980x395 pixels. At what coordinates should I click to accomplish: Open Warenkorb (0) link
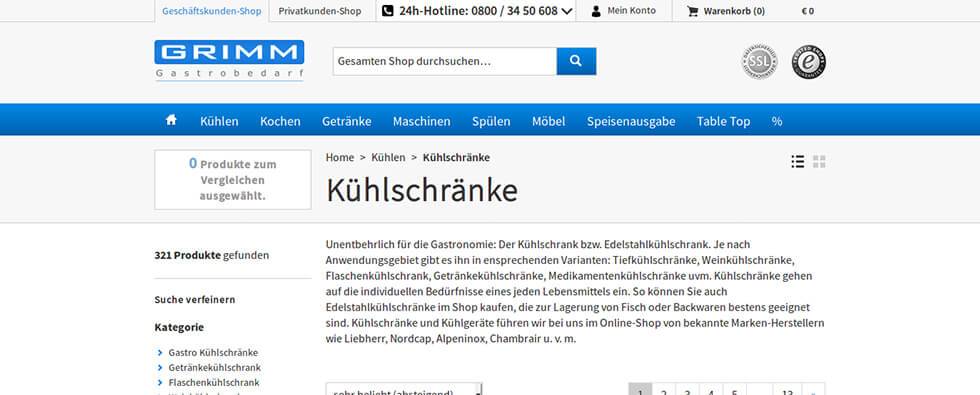click(734, 11)
